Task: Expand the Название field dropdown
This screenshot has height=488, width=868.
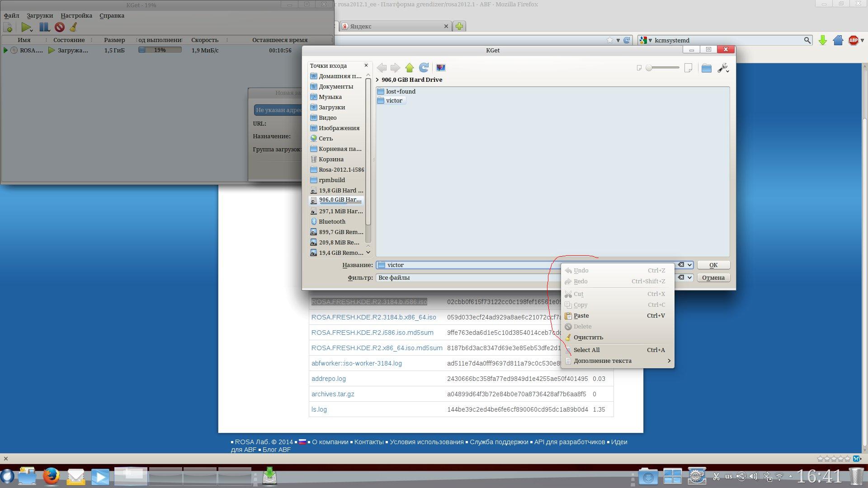Action: pos(689,265)
